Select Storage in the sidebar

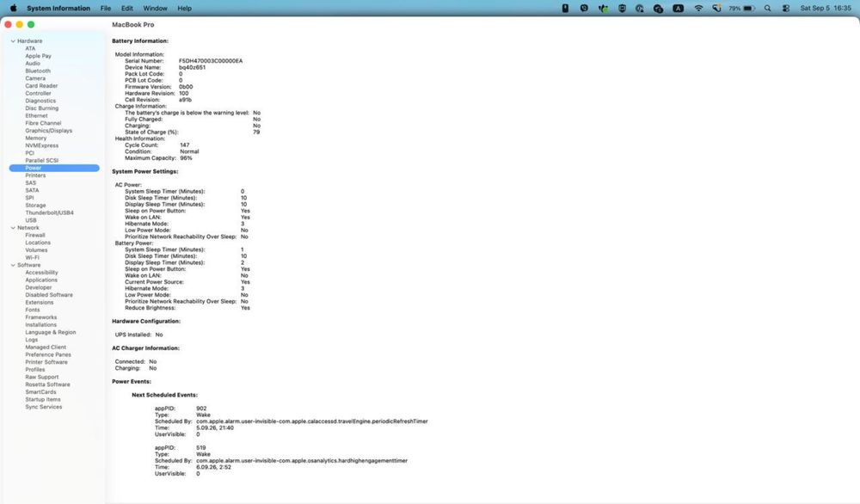click(x=35, y=205)
